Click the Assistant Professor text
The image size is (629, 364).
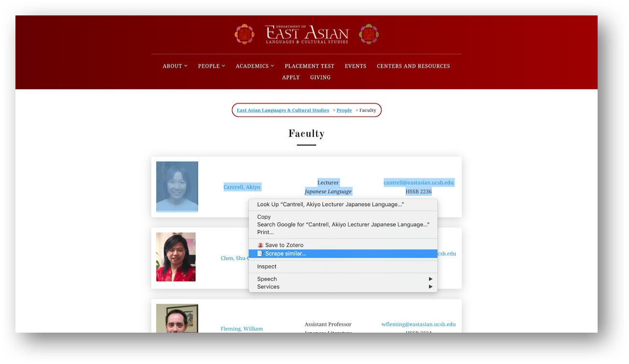[328, 324]
